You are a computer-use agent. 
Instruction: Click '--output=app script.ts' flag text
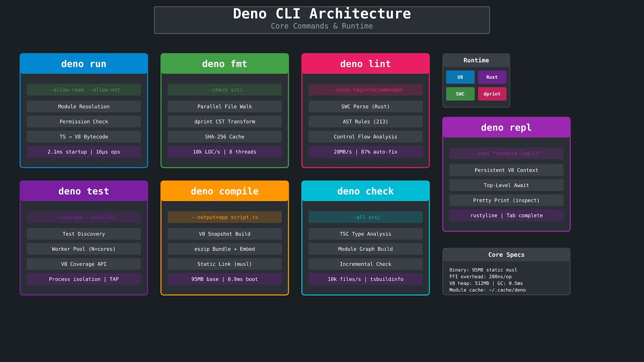pos(225,217)
